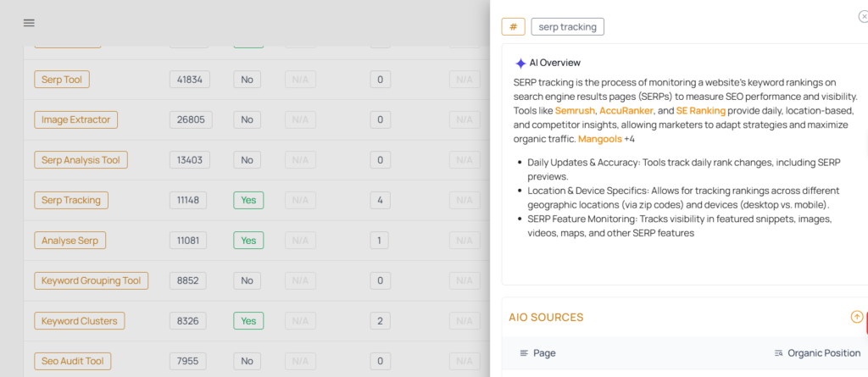Click the count 1 in Analyse Serp row
Viewport: 868px width, 377px height.
379,241
